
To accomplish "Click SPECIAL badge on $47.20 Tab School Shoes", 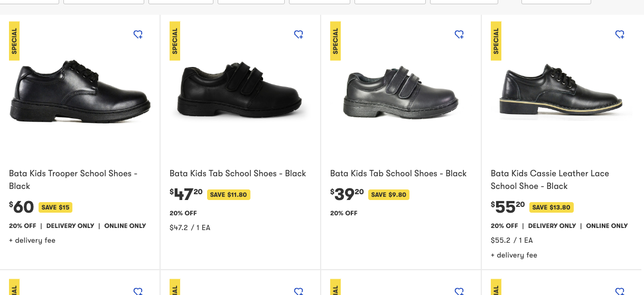I will [x=175, y=41].
